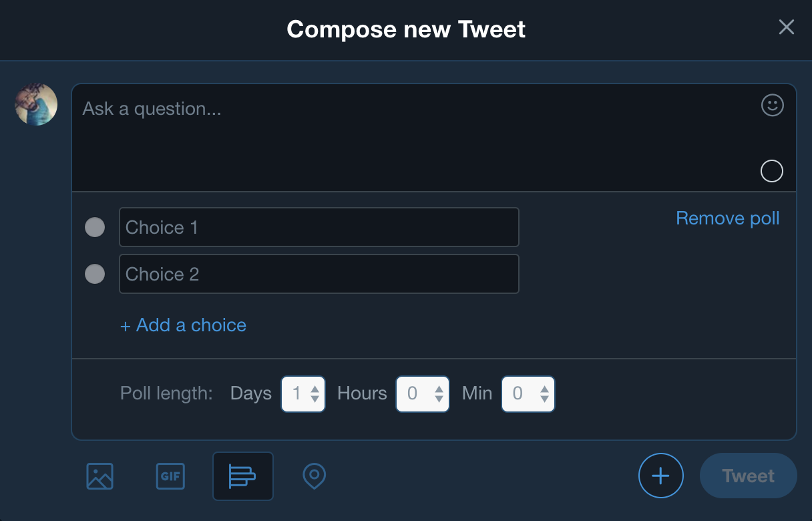The width and height of the screenshot is (812, 521).
Task: Select the Choice 1 radio circle
Action: (95, 227)
